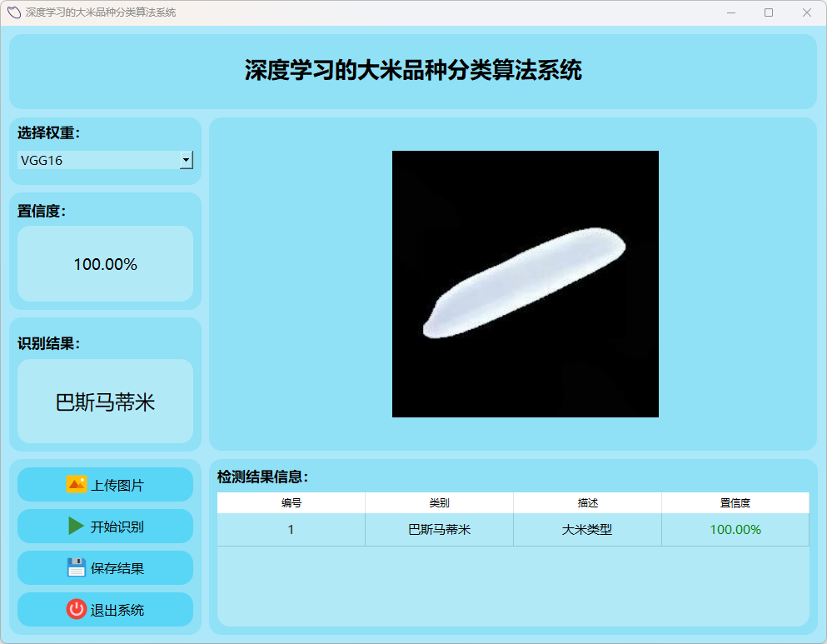This screenshot has width=827, height=644.
Task: Open the VGG16 weight selection combo box
Action: pos(98,161)
